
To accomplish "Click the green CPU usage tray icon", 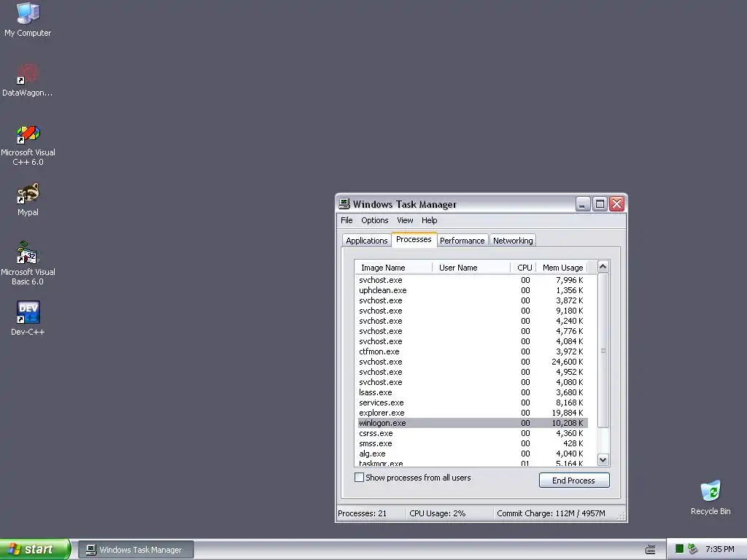I will tap(679, 549).
